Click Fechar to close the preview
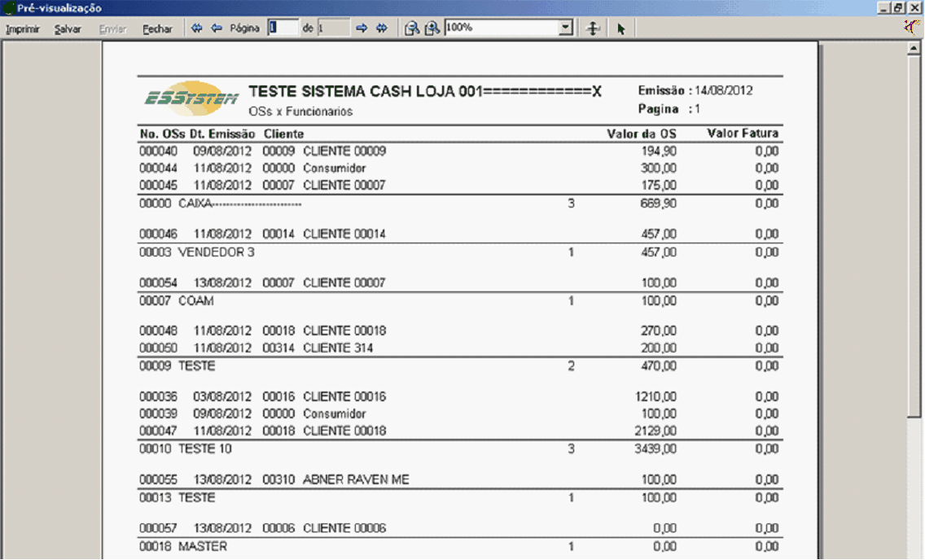 [157, 28]
